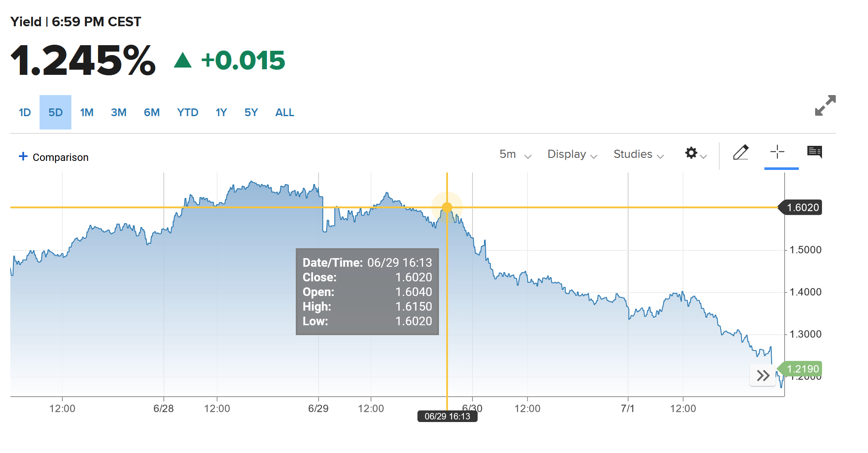Switch to the 1D time range
This screenshot has width=868, height=453.
[x=25, y=113]
